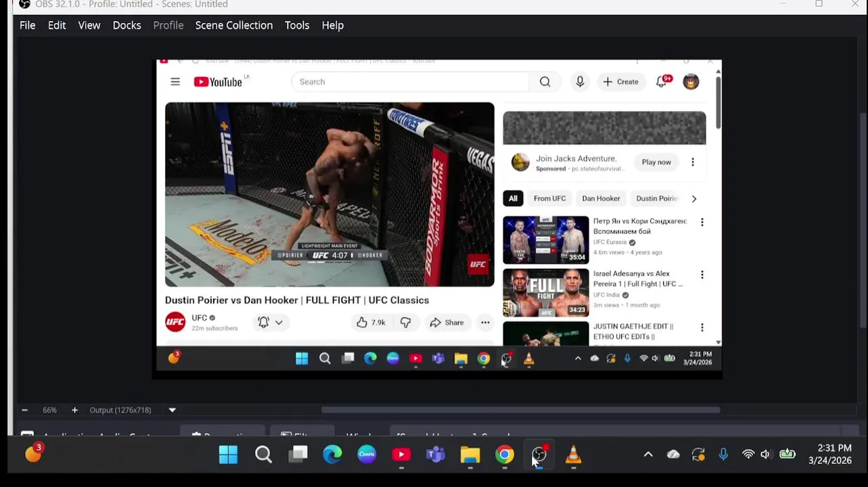Click the JUSTIN GAETHJE EDIT video title
The width and height of the screenshot is (868, 487).
pyautogui.click(x=633, y=331)
